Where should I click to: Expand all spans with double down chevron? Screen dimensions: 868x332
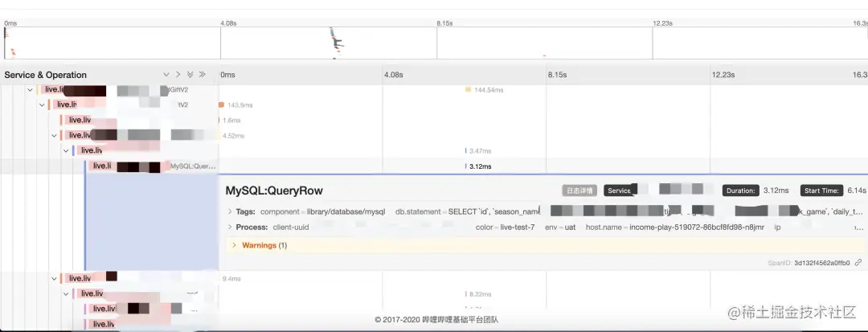(x=190, y=75)
